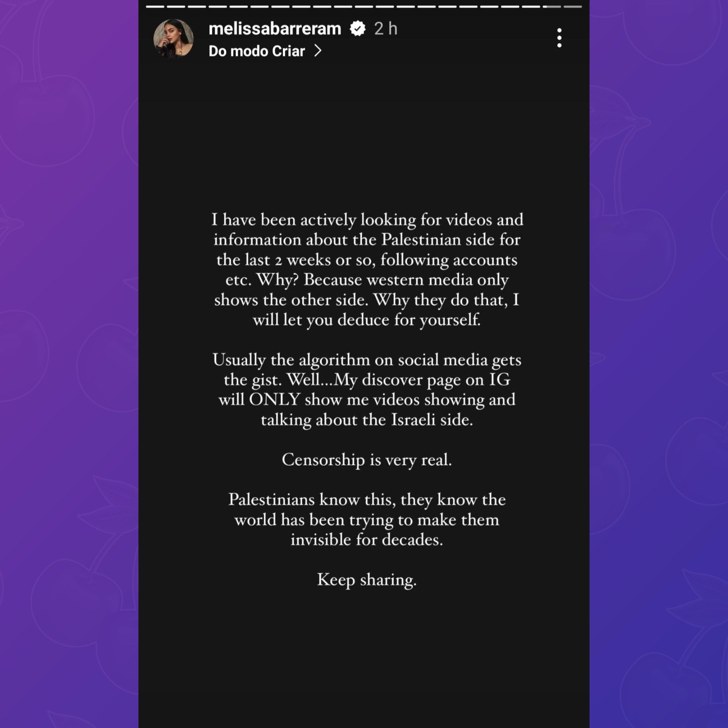Click the purple background right of the story
This screenshot has width=728, height=728.
tap(659, 362)
